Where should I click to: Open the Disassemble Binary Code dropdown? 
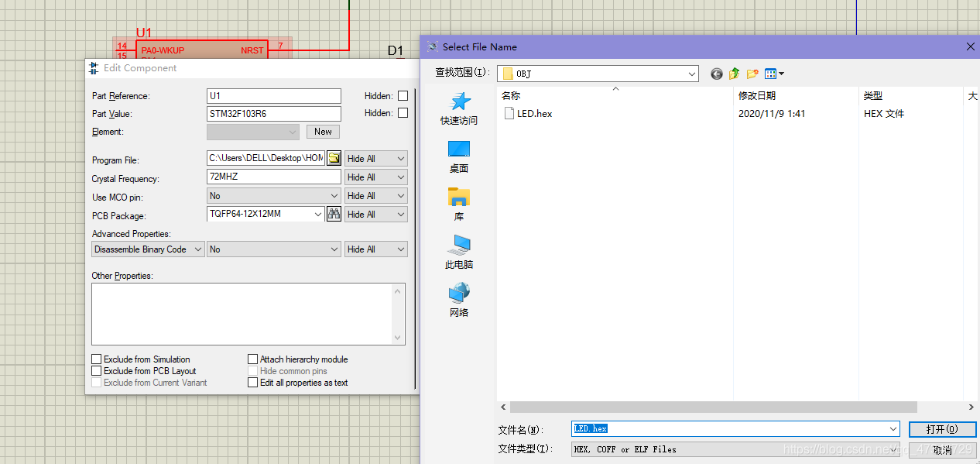point(148,249)
